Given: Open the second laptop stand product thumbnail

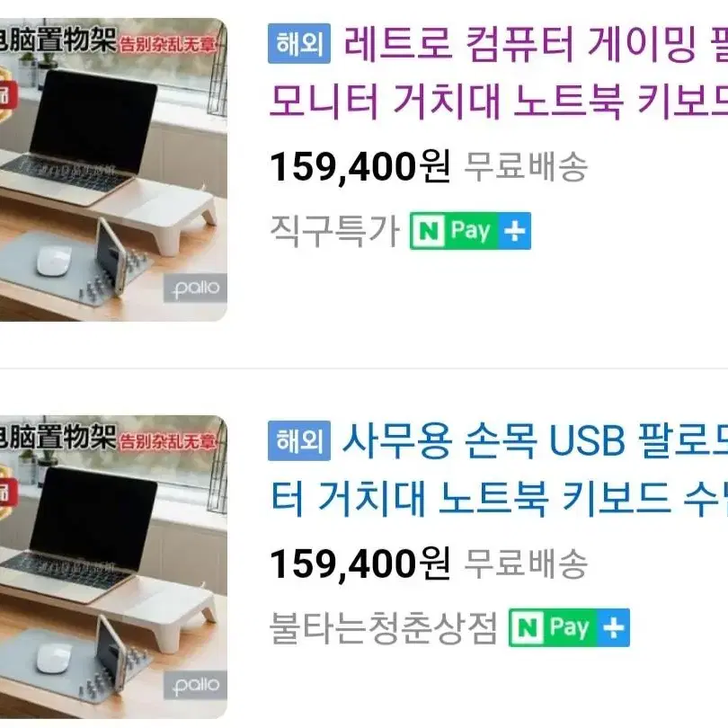Looking at the screenshot, I should 113,567.
